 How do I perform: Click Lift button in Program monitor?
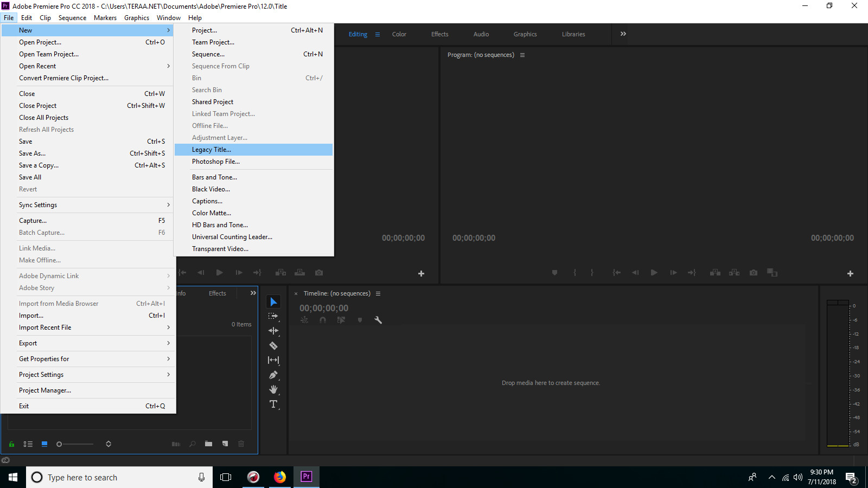point(715,273)
